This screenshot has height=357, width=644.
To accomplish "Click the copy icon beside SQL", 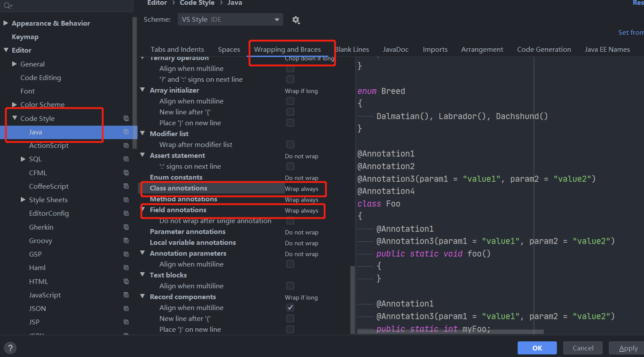I will (126, 159).
